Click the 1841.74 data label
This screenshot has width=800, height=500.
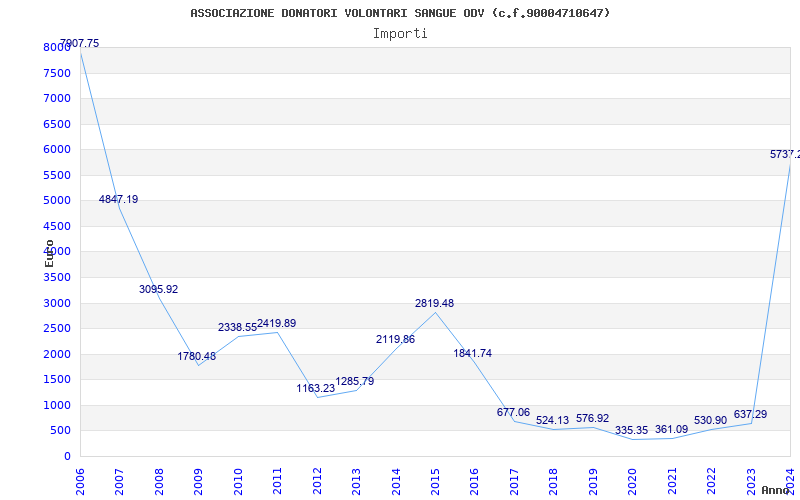(x=472, y=354)
